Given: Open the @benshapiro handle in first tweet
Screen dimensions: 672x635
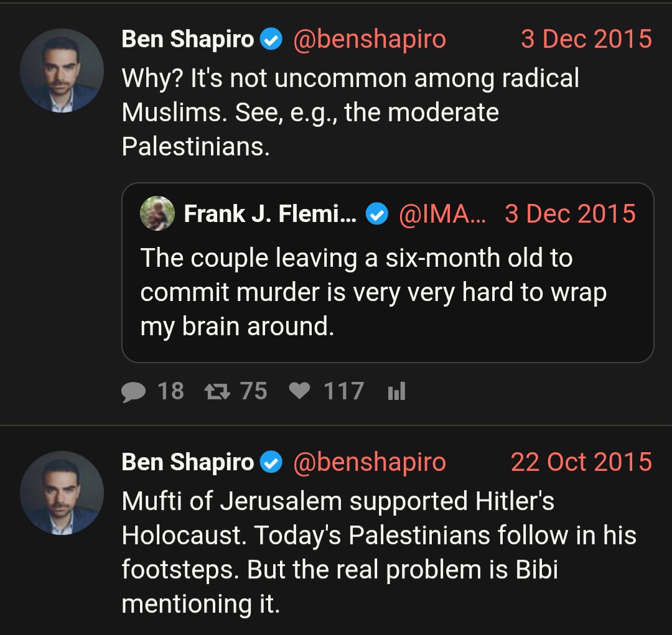Looking at the screenshot, I should tap(370, 39).
